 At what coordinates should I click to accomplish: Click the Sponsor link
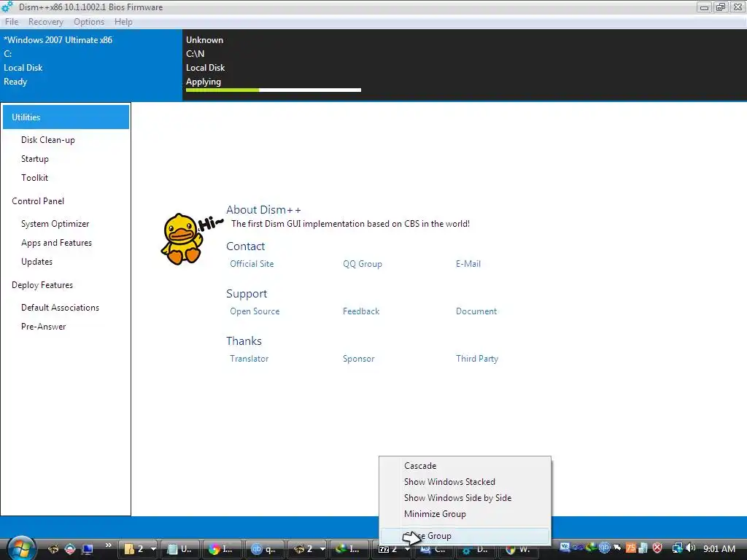(358, 359)
